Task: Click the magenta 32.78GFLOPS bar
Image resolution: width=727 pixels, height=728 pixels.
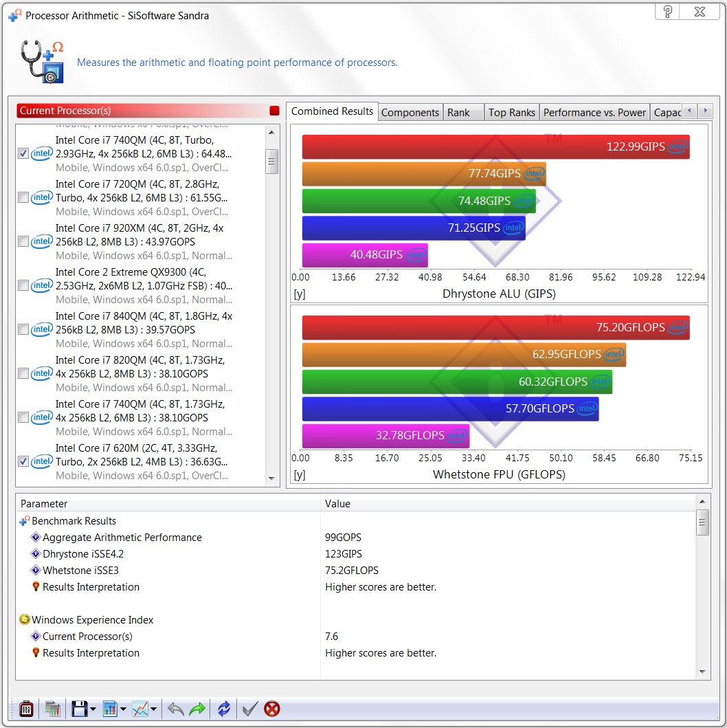Action: 385,436
